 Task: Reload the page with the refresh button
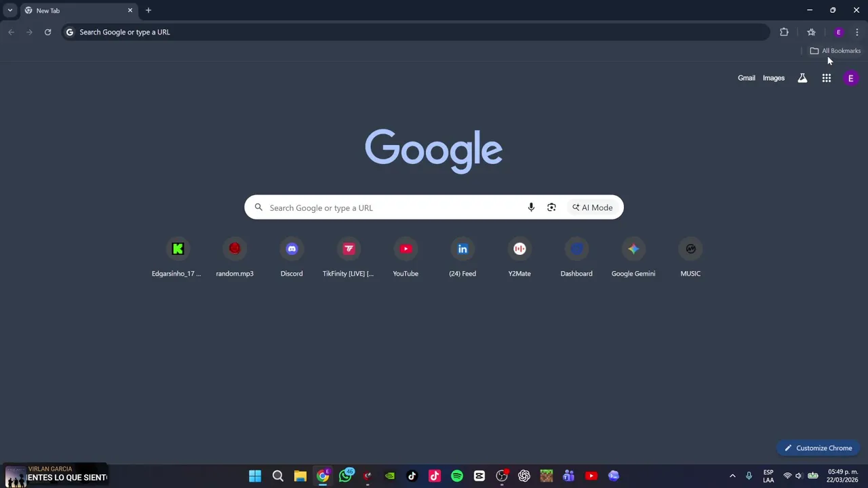(x=47, y=32)
